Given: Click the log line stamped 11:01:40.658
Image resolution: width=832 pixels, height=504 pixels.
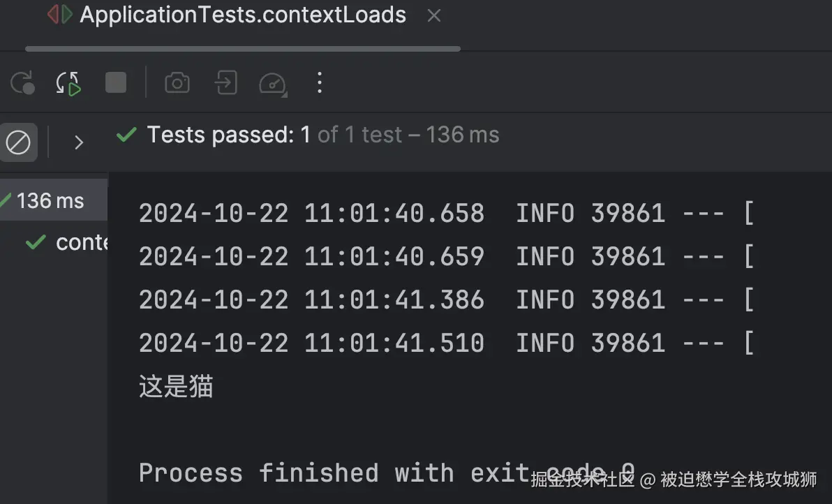Looking at the screenshot, I should [447, 213].
